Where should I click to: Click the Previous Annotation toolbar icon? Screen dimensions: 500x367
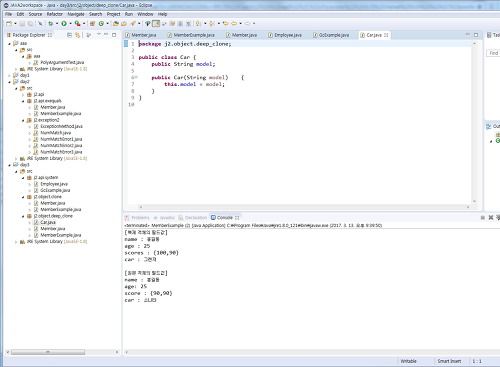[x=212, y=23]
